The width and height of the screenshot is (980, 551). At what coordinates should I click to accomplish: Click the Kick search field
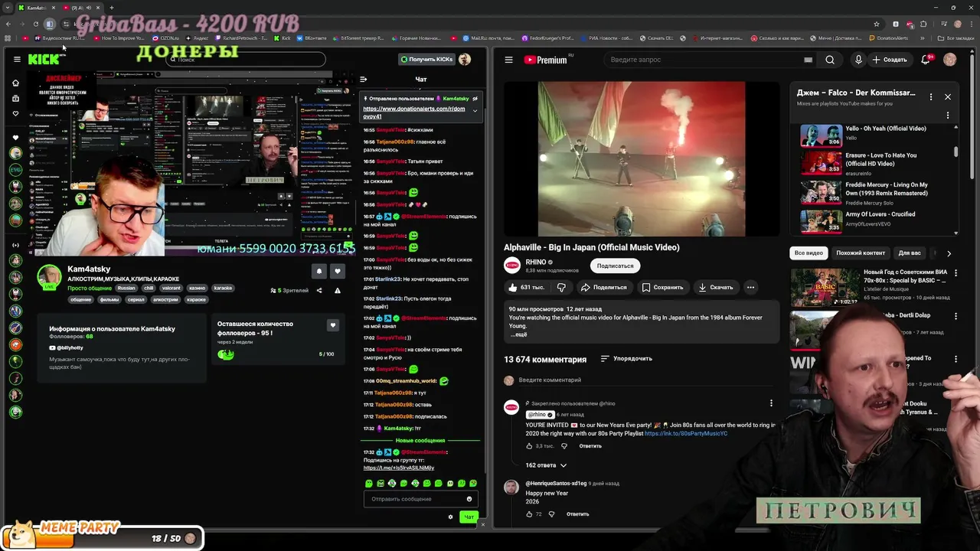[246, 59]
